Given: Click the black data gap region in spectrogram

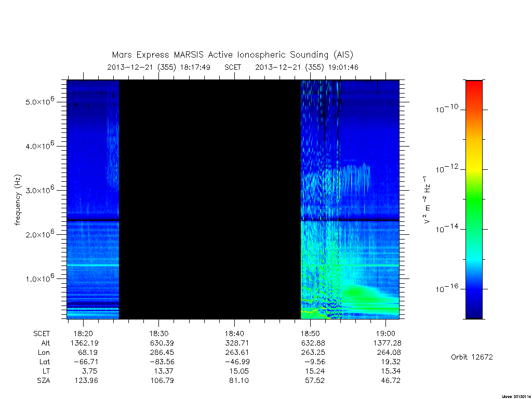Looking at the screenshot, I should (x=210, y=199).
